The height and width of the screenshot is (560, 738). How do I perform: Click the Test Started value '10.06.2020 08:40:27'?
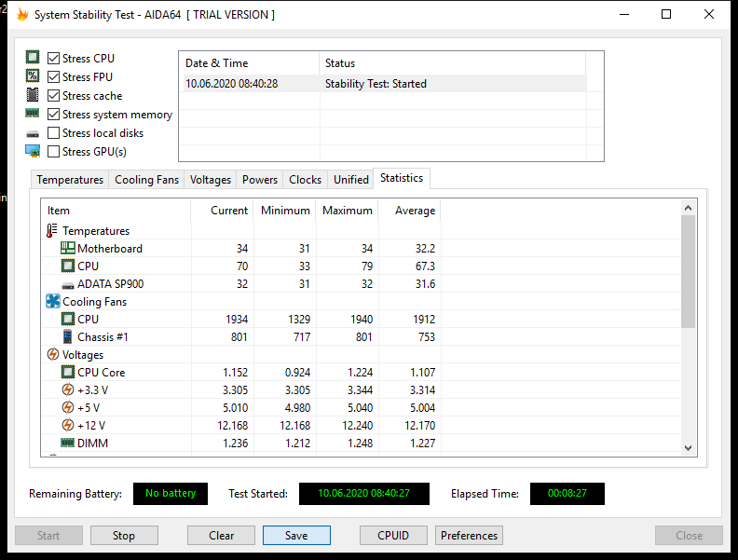coord(363,493)
